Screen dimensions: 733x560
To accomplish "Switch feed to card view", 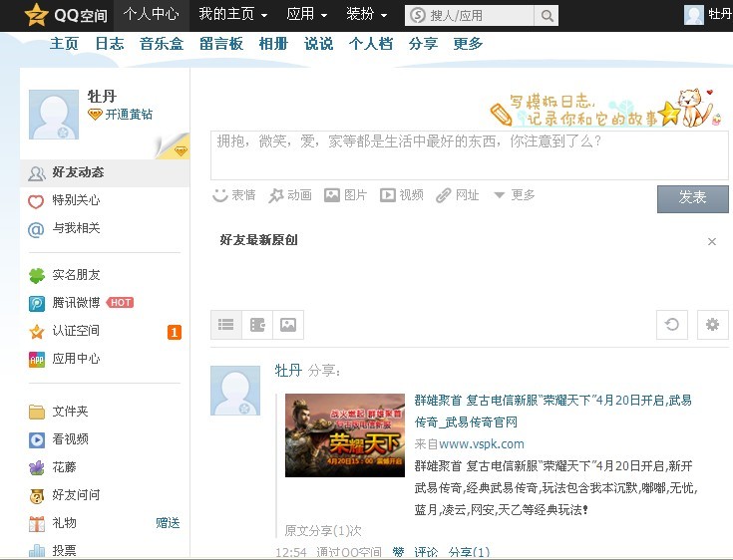I will [x=257, y=325].
